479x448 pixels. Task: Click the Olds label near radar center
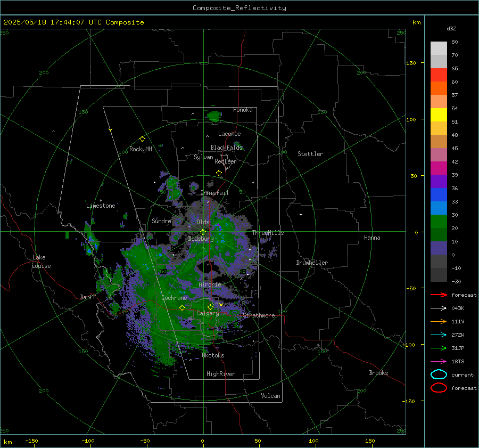click(203, 222)
